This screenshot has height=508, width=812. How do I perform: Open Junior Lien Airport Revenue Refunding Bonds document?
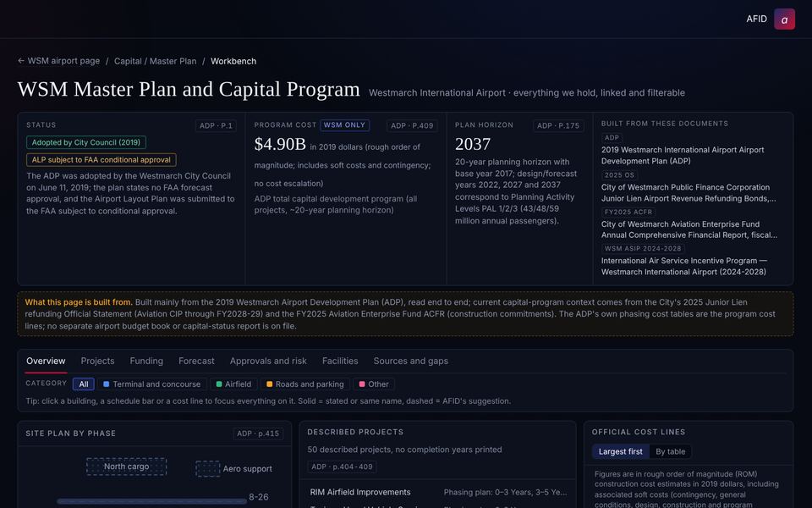tap(689, 193)
